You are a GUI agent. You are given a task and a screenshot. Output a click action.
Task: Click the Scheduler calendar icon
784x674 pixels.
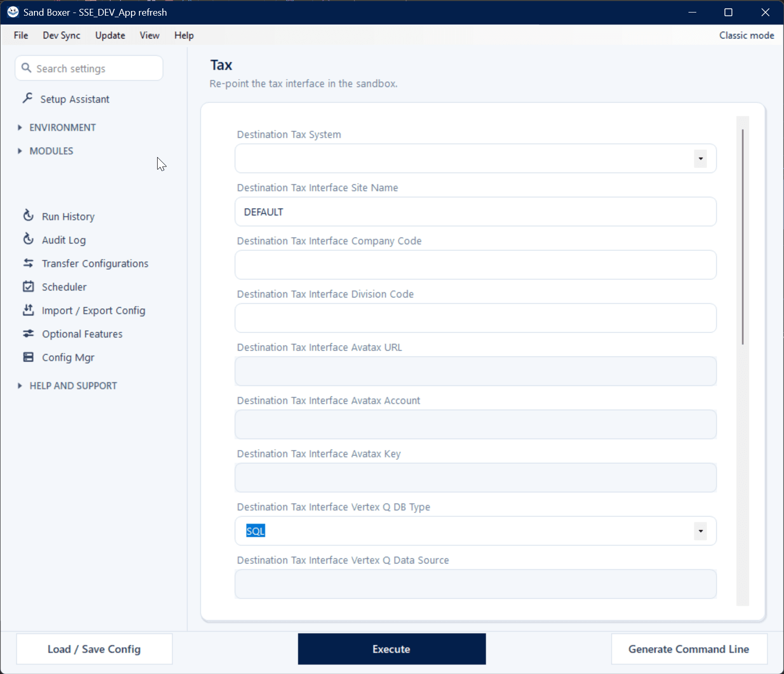click(28, 286)
